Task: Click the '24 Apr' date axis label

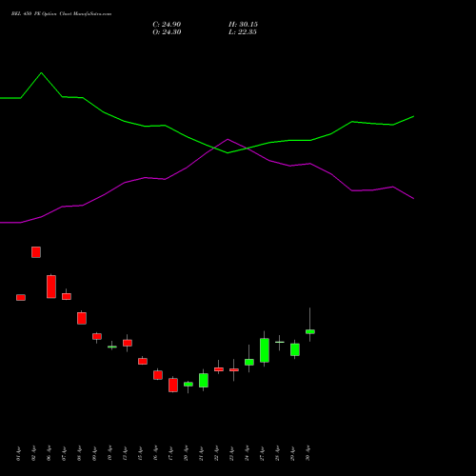Action: (247, 453)
